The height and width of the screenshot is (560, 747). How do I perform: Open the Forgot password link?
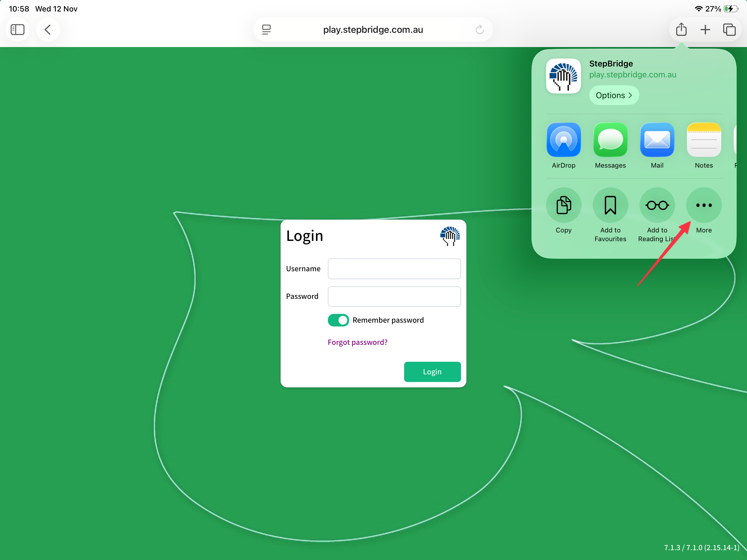357,342
